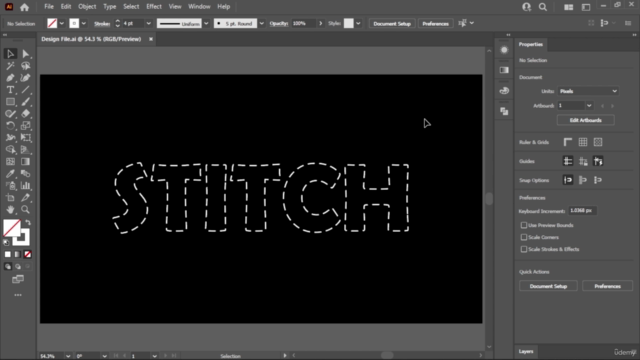
Task: Open the File menu
Action: pos(49,7)
